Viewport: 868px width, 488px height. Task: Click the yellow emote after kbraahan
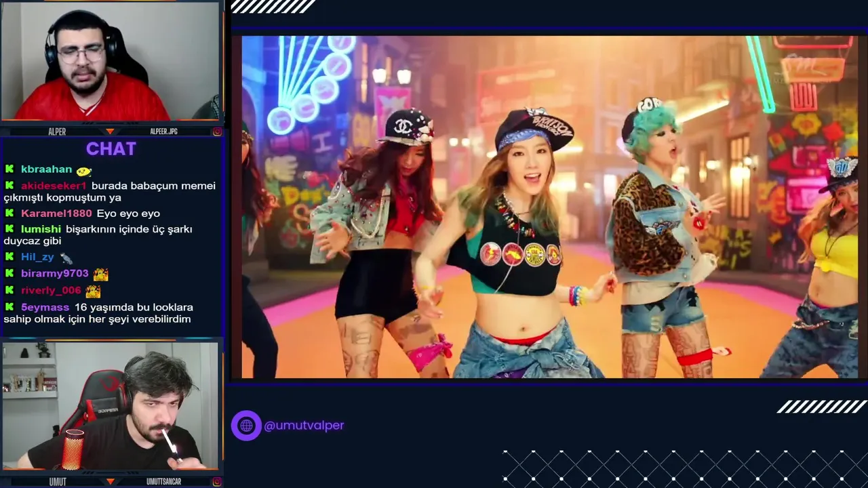(x=84, y=171)
